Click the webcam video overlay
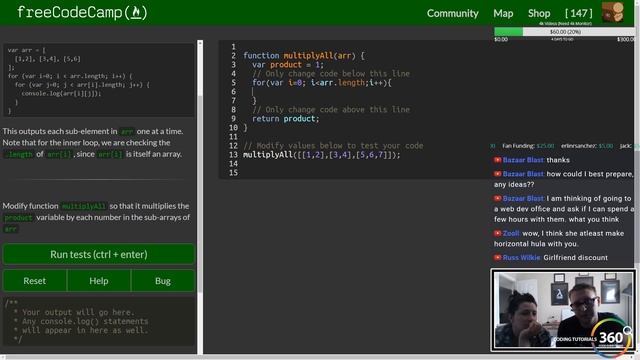This screenshot has height=360, width=640. 563,310
